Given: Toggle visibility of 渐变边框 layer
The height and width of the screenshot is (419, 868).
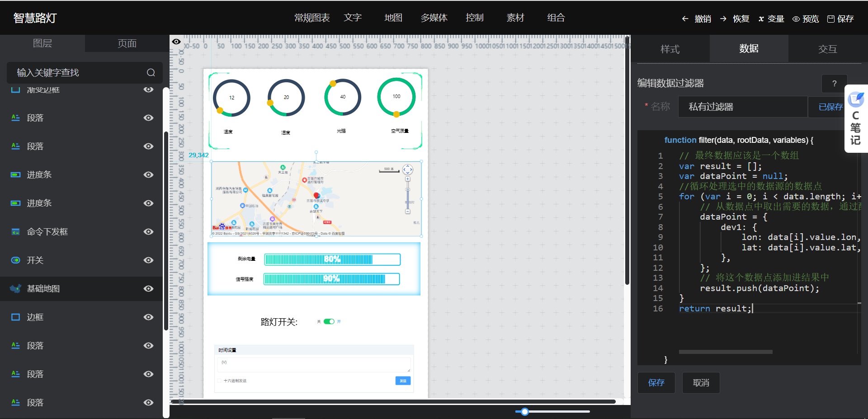Looking at the screenshot, I should [148, 89].
